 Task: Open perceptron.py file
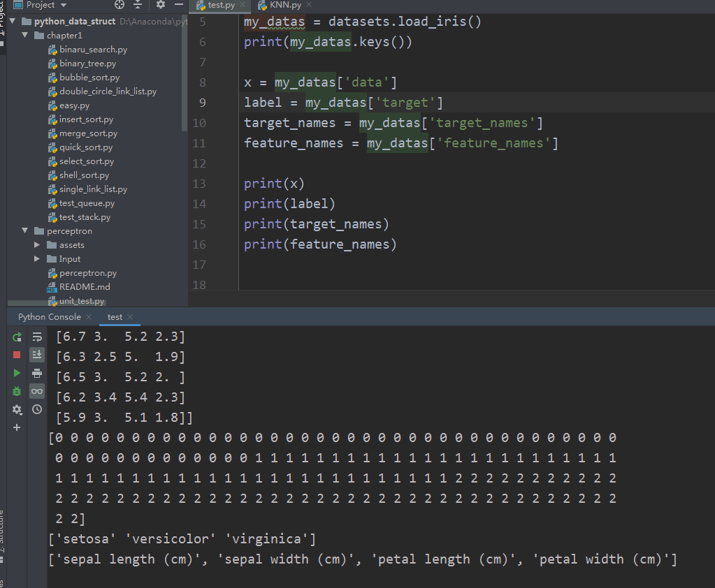pos(88,273)
